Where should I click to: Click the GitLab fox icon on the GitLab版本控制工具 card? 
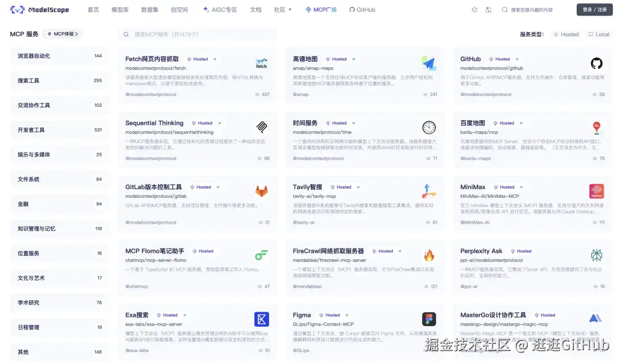point(262,191)
